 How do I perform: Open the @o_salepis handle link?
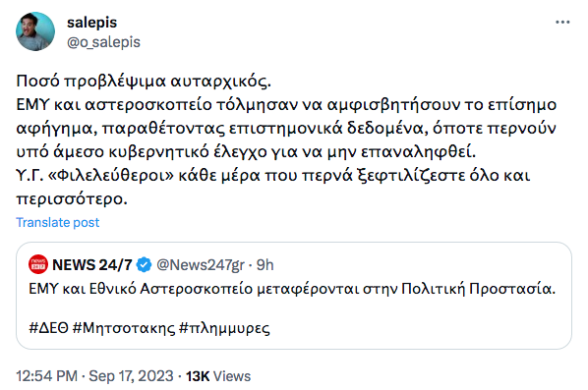(103, 42)
